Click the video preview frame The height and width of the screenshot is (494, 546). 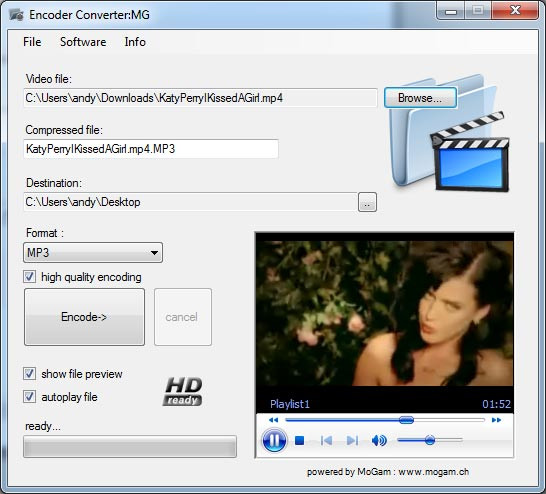(385, 313)
